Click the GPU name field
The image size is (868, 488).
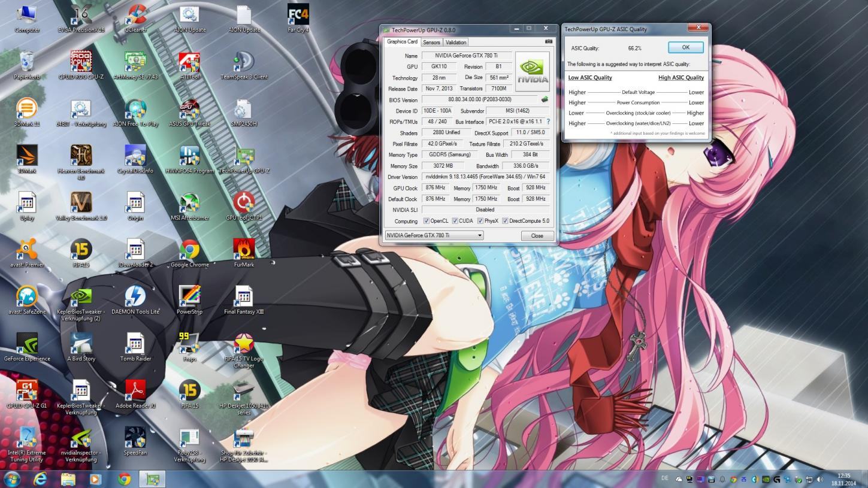467,56
